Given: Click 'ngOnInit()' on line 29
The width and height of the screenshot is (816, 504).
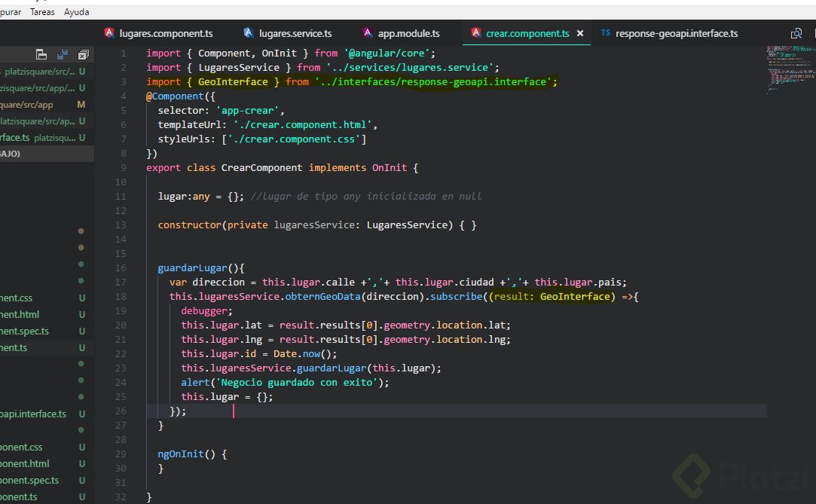Looking at the screenshot, I should (186, 454).
